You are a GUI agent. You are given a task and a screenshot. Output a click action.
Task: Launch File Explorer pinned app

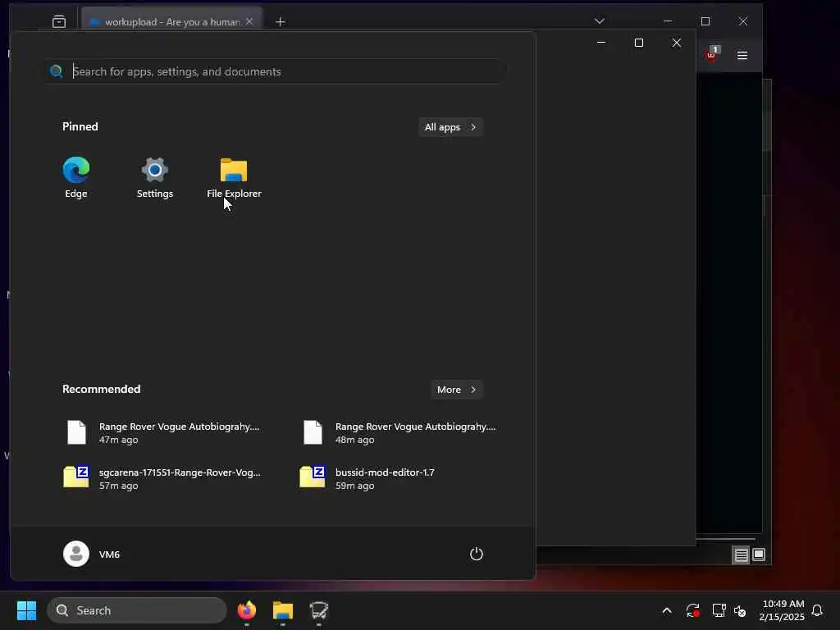pos(234,177)
